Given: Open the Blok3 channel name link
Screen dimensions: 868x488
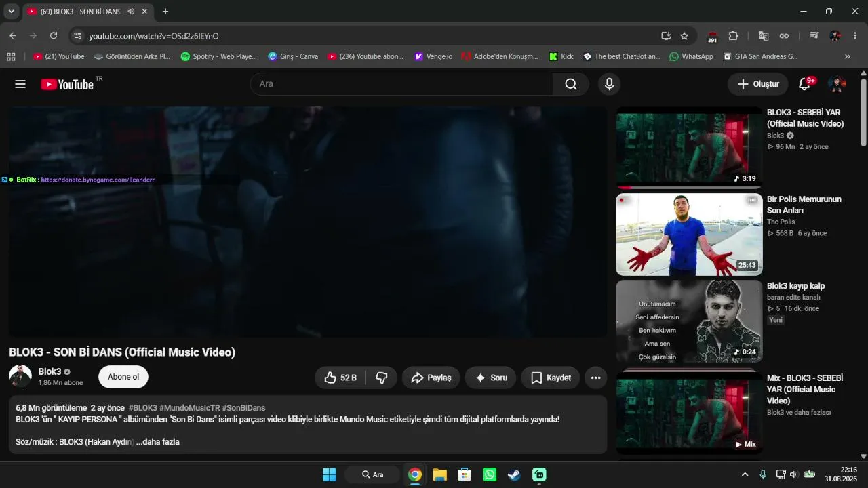Looking at the screenshot, I should click(x=50, y=371).
